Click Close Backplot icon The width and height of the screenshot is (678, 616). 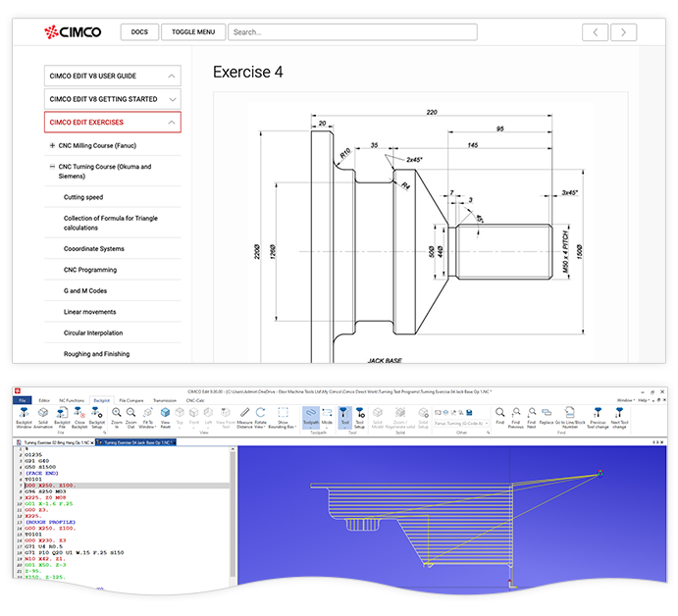(79, 417)
